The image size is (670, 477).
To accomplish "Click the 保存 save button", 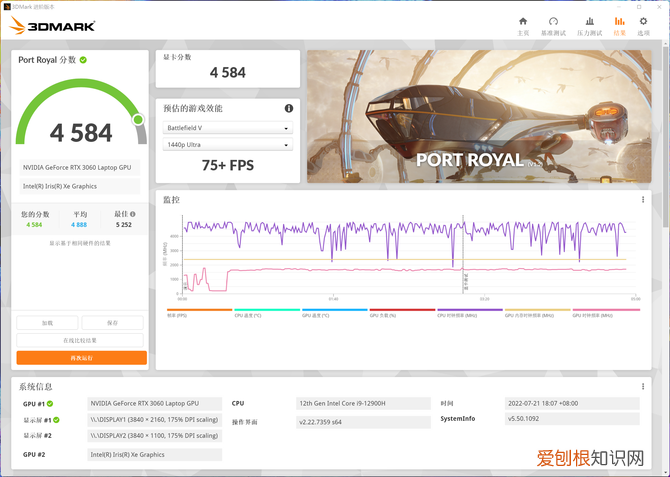I will (112, 323).
